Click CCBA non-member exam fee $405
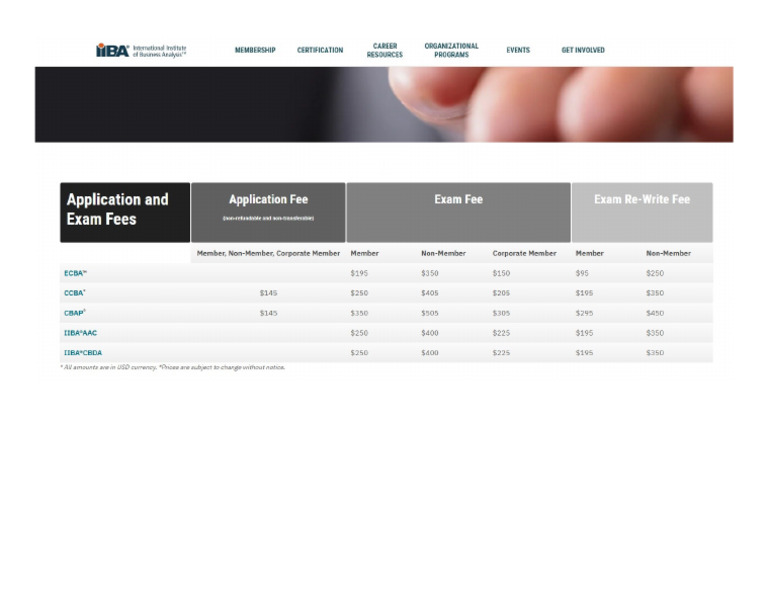The image size is (768, 594). click(430, 293)
